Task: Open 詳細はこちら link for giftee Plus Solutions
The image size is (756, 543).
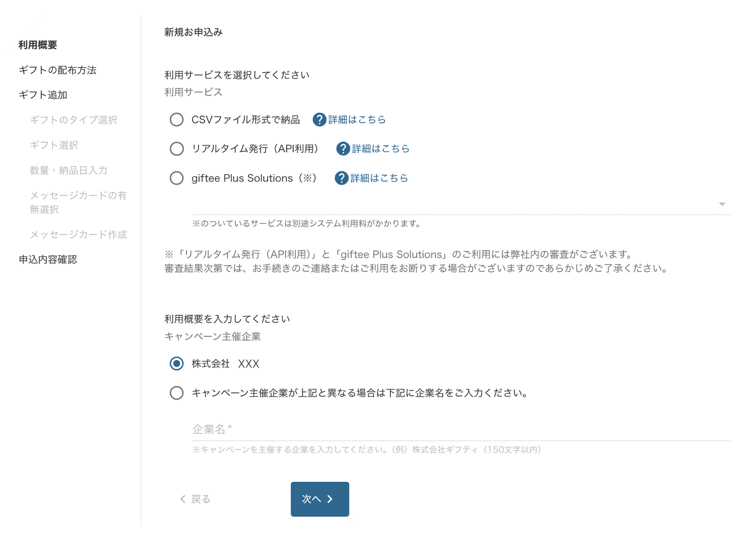Action: tap(379, 178)
